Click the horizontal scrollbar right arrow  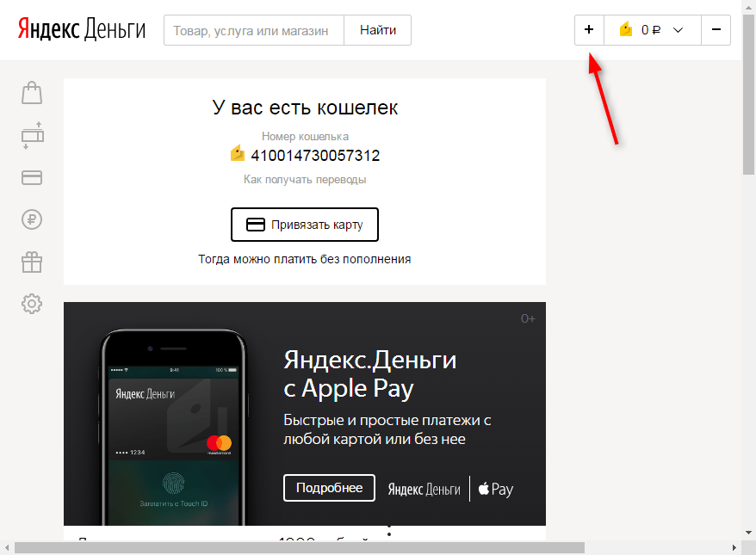(x=734, y=548)
